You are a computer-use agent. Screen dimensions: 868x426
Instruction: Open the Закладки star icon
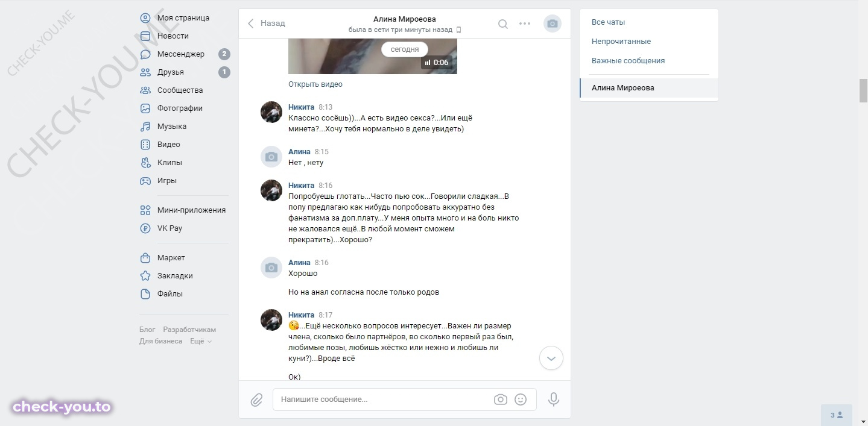click(145, 276)
